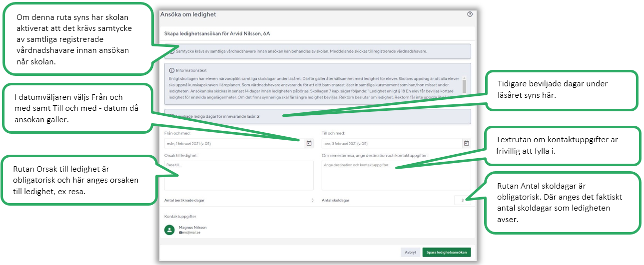Click the Samtycke krävs notice banner
This screenshot has height=265, width=644.
[x=318, y=51]
